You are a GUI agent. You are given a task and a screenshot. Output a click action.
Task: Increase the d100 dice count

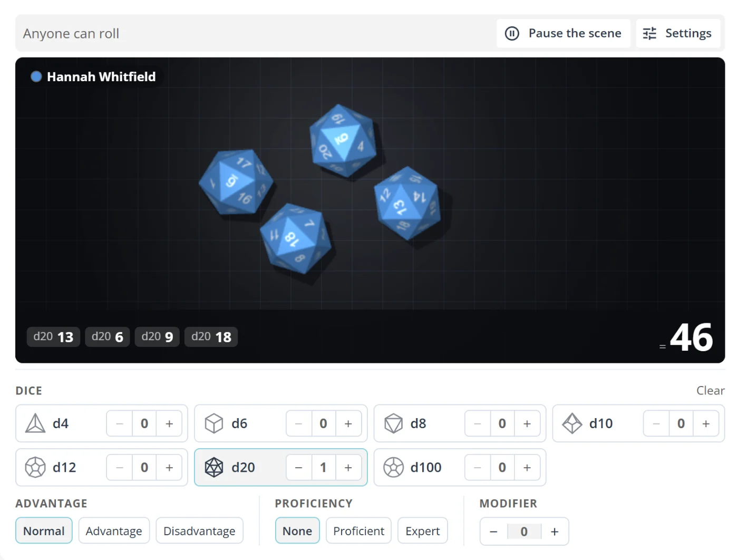pos(527,467)
